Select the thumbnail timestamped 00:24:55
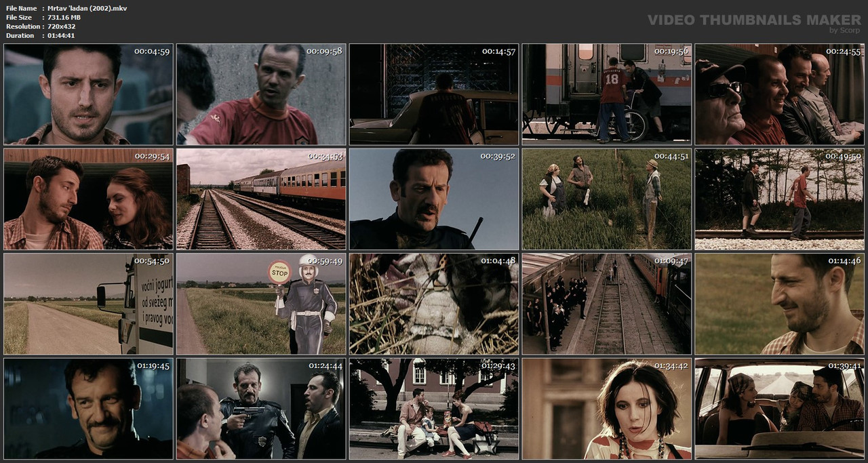 [780, 94]
